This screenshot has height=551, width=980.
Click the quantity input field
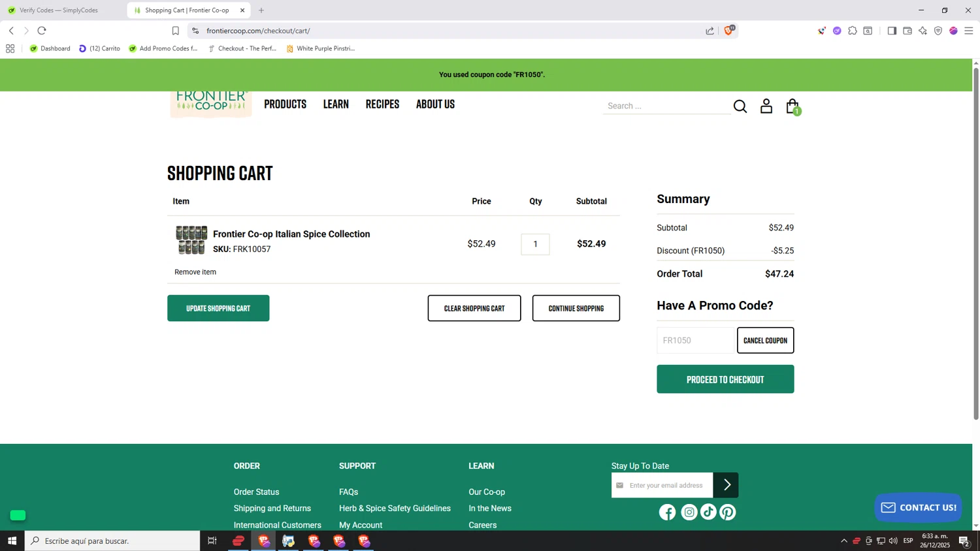(535, 244)
